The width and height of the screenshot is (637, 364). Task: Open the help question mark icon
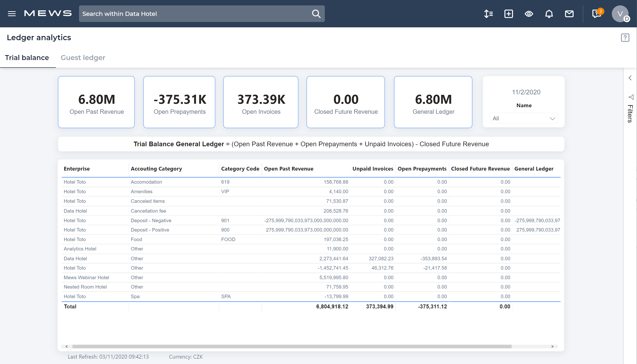(625, 38)
